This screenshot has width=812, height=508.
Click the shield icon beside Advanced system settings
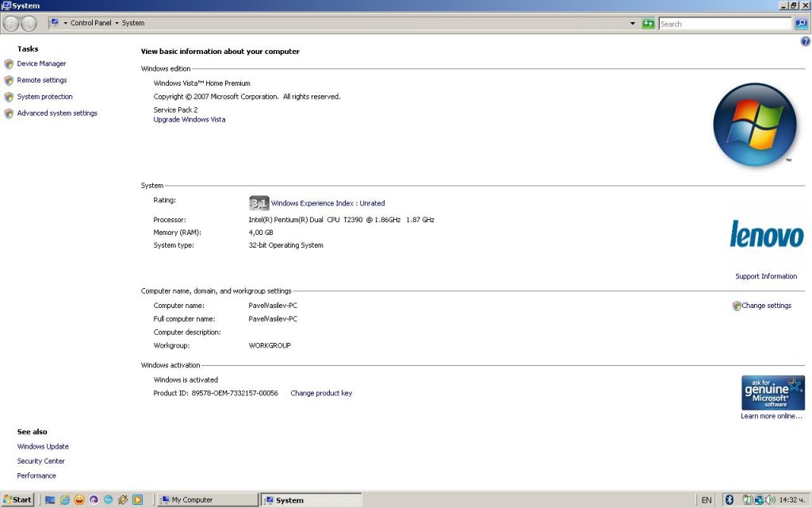[9, 114]
